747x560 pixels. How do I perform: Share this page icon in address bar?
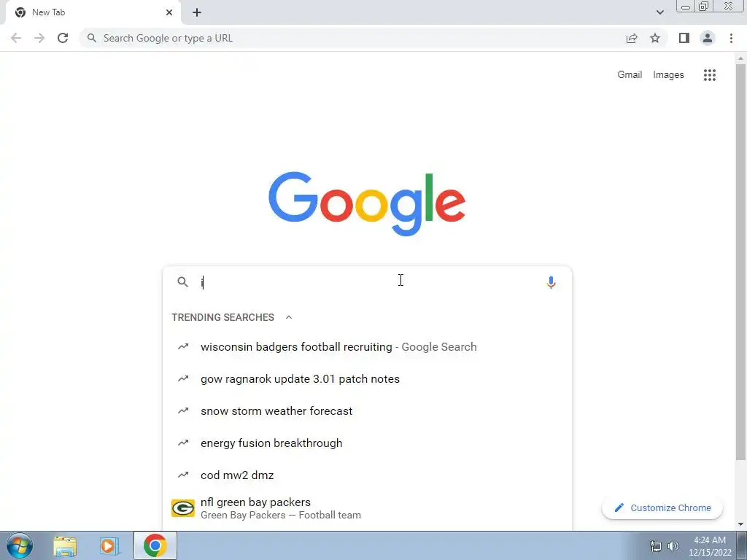(x=632, y=38)
